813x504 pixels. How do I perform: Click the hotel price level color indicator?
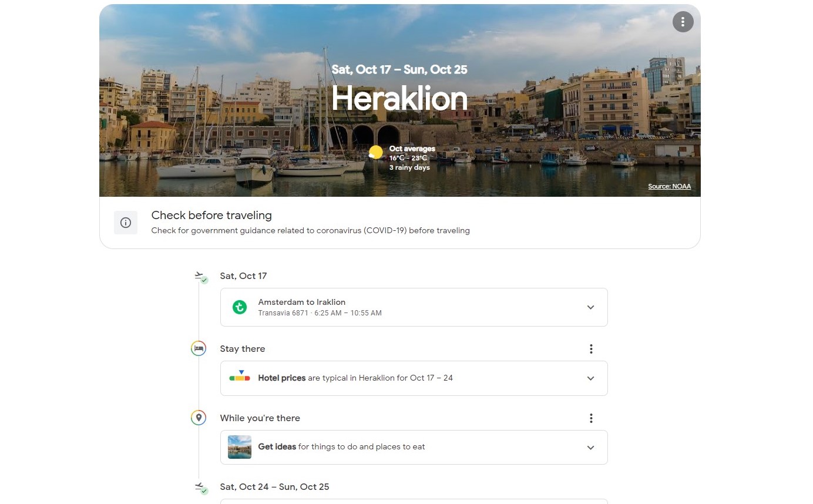click(240, 377)
